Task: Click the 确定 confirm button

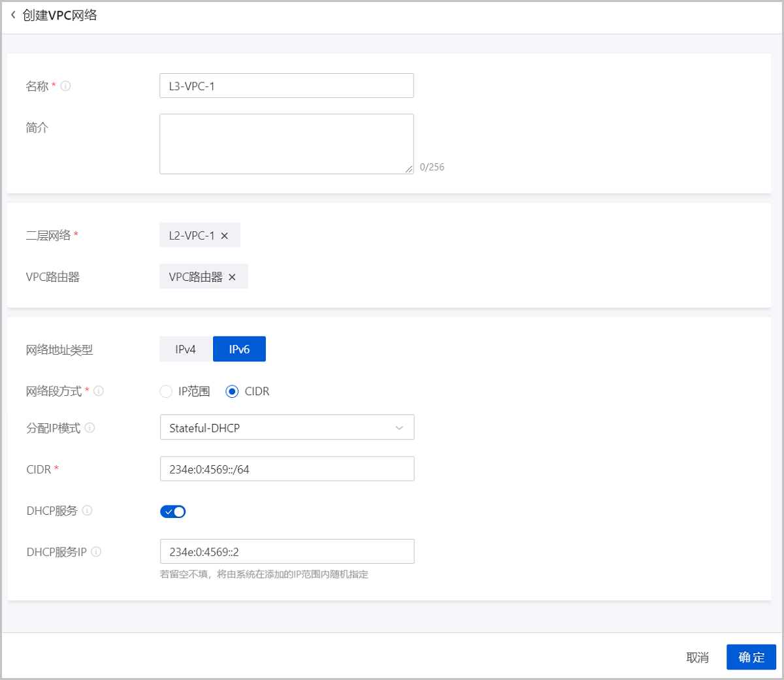Action: pos(751,657)
